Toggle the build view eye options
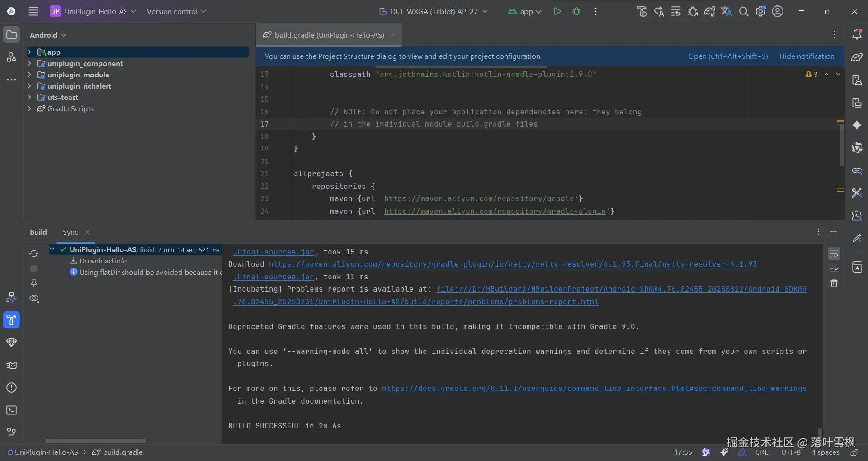Image resolution: width=868 pixels, height=461 pixels. point(34,298)
